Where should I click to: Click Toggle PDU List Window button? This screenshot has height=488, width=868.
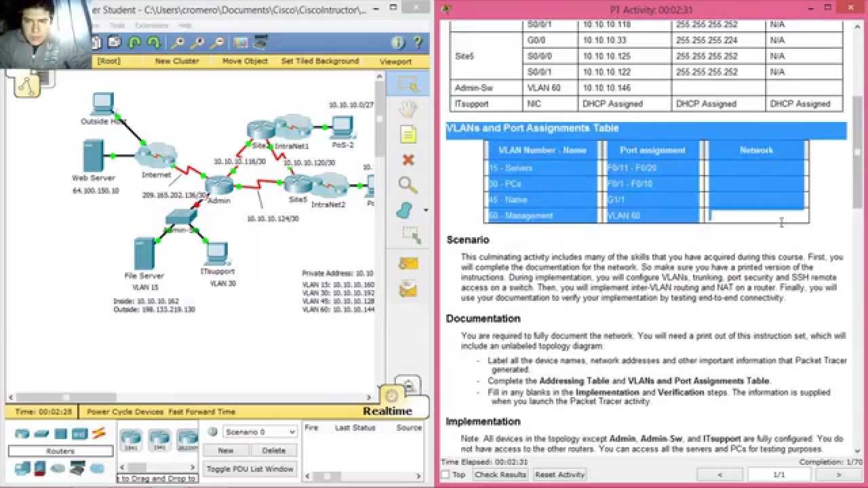click(250, 469)
